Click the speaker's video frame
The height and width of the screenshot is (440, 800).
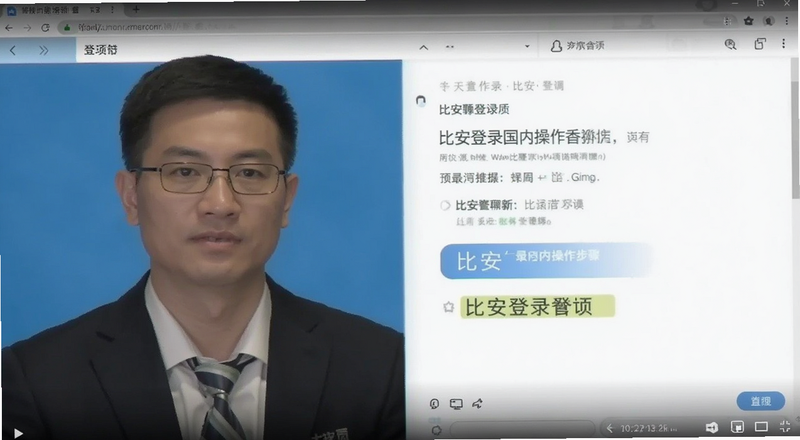pyautogui.click(x=202, y=250)
